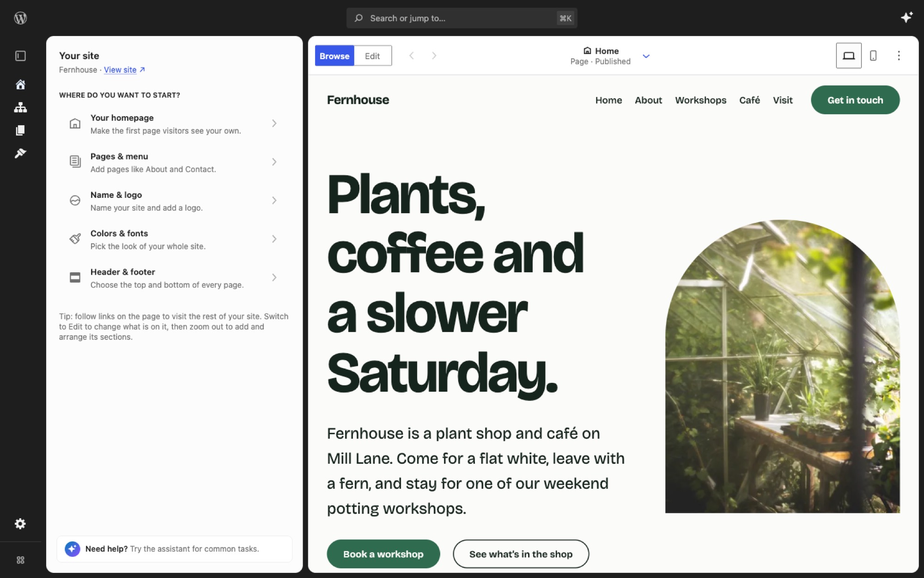
Task: Click the assistant sparkle badge icon
Action: pyautogui.click(x=73, y=549)
